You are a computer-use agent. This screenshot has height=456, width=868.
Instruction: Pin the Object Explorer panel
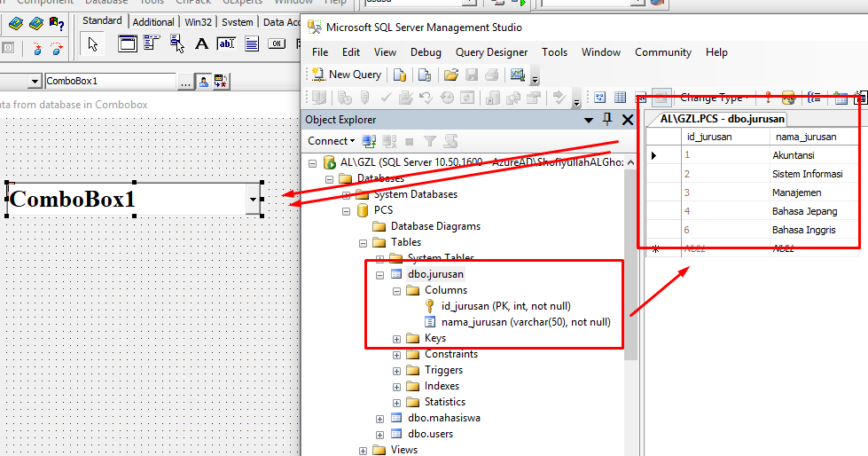(607, 119)
